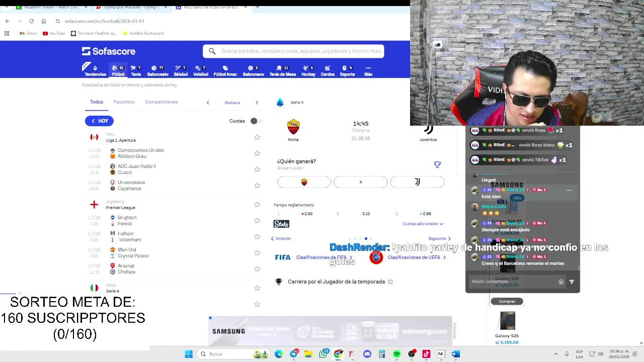
Task: Favorite the Fulham vs Tottenham match
Action: (257, 237)
